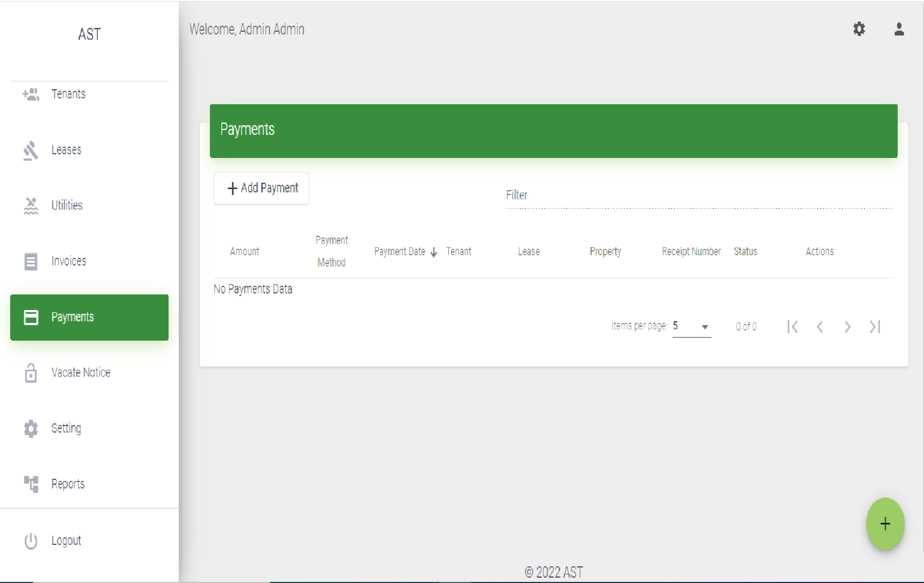Screen dimensions: 924x583
Task: Open settings via top-right gear icon
Action: click(859, 29)
